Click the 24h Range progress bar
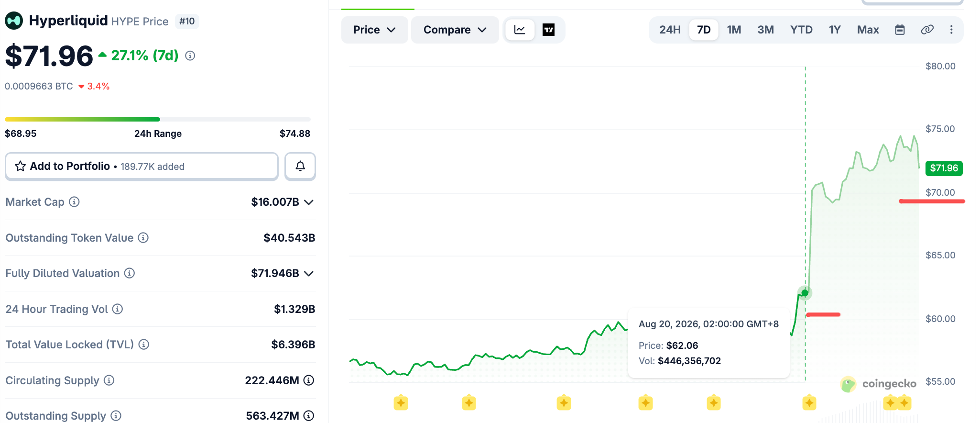980x423 pixels. [158, 119]
